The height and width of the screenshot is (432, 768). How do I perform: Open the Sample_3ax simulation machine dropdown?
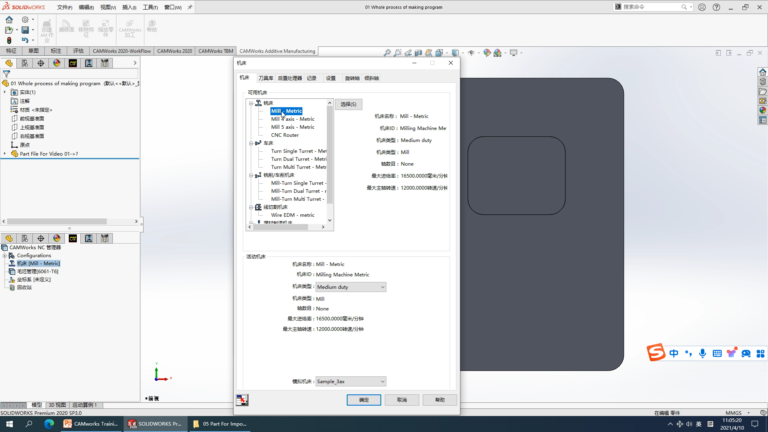click(x=351, y=382)
